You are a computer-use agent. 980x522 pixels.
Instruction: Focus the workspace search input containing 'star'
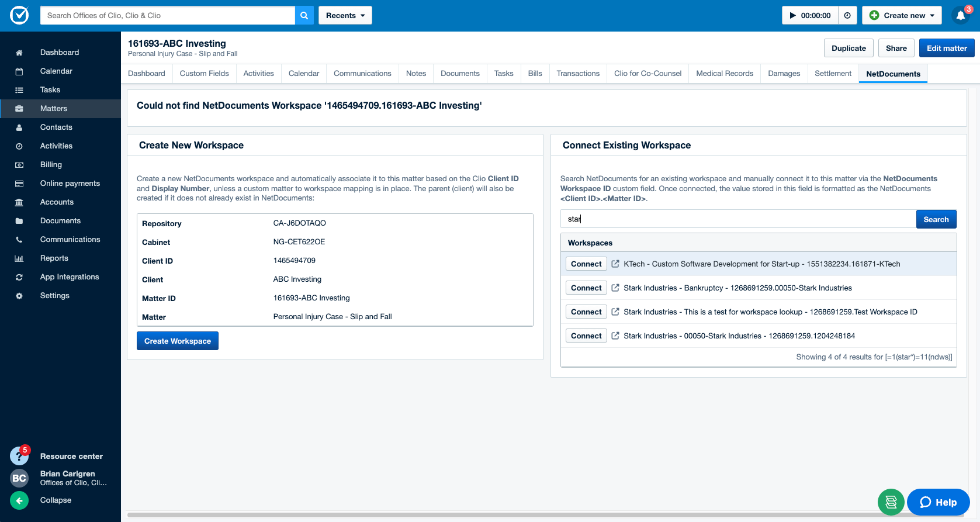click(x=738, y=219)
